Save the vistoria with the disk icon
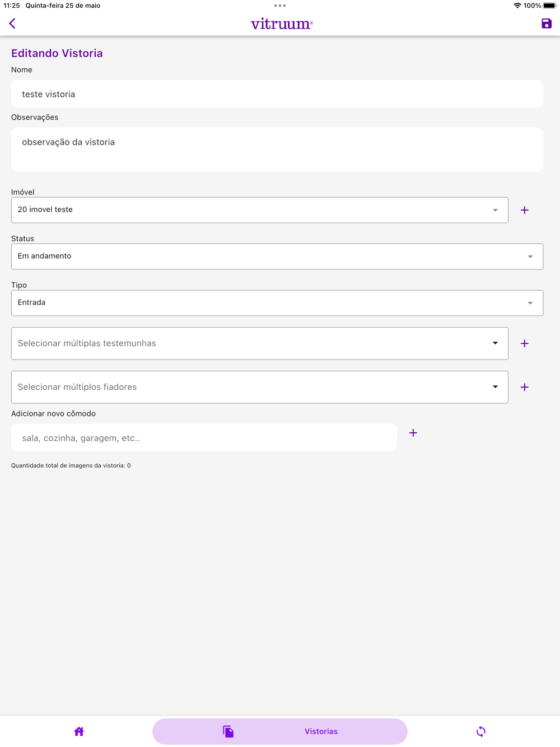 pyautogui.click(x=546, y=24)
